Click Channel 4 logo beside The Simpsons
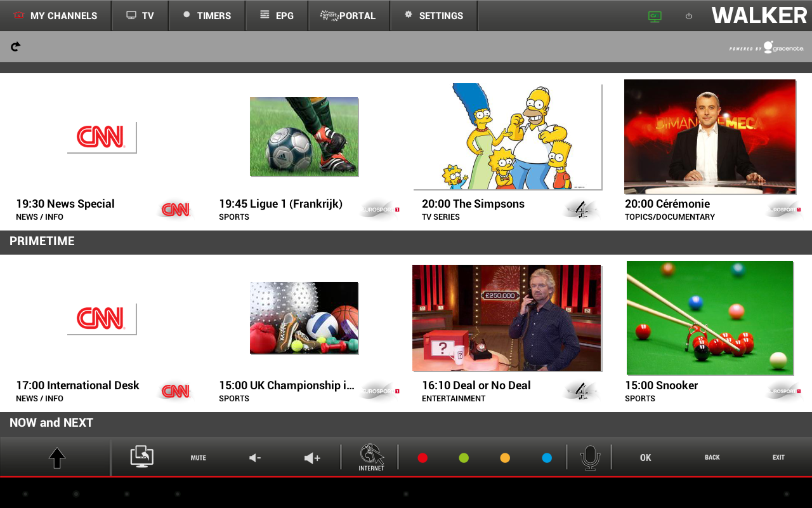Viewport: 812px width, 508px height. tap(582, 210)
